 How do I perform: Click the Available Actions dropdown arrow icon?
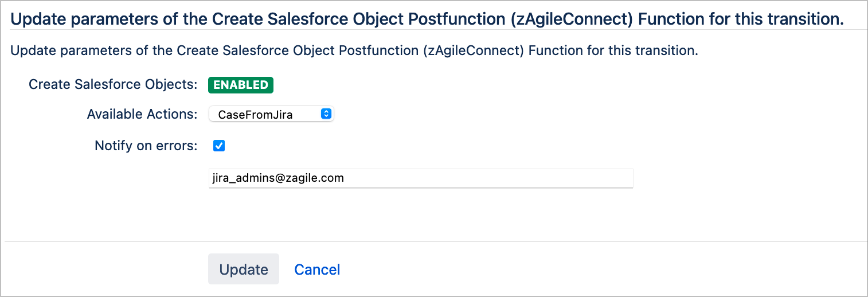[x=326, y=114]
